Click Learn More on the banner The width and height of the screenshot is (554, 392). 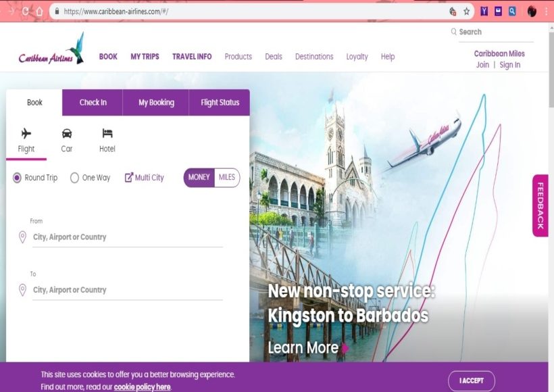point(303,348)
